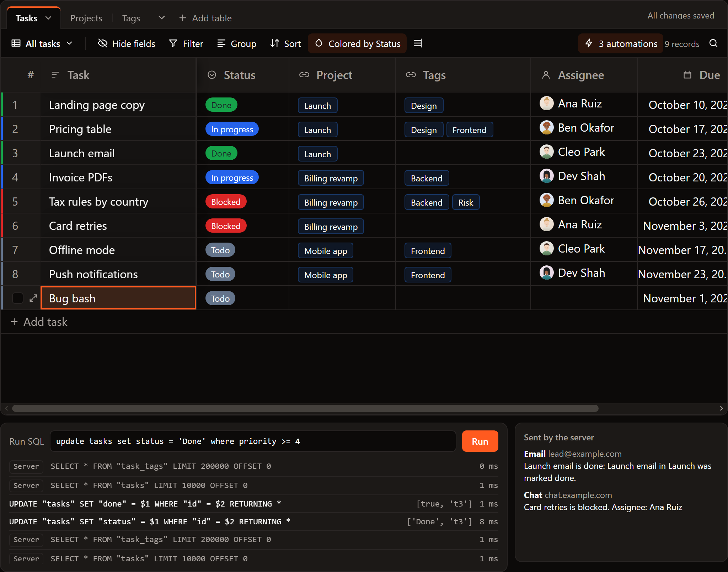Screen dimensions: 728x572
Task: Switch to the Projects table tab
Action: pyautogui.click(x=86, y=18)
